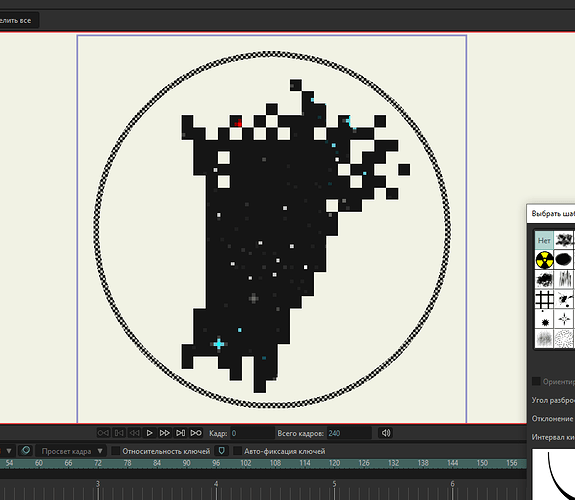This screenshot has height=500, width=575.
Task: Step back one frame
Action: [134, 433]
